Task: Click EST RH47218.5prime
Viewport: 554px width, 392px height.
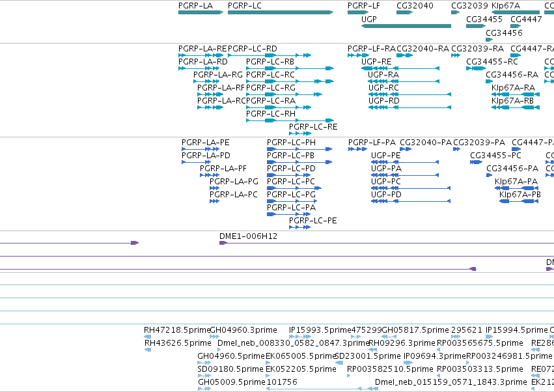Action: 147,337
